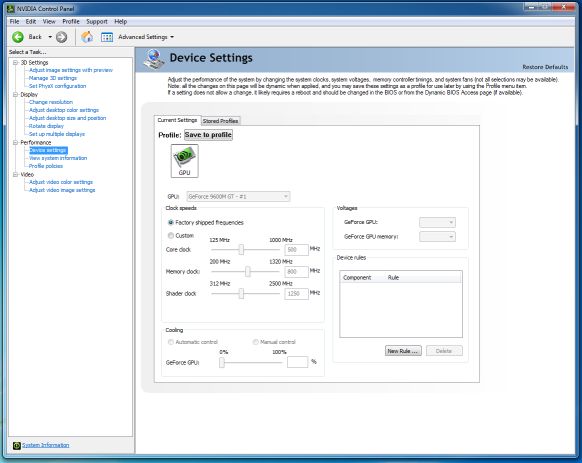The height and width of the screenshot is (463, 582).
Task: Click the grey Forward arrow icon
Action: pos(61,37)
